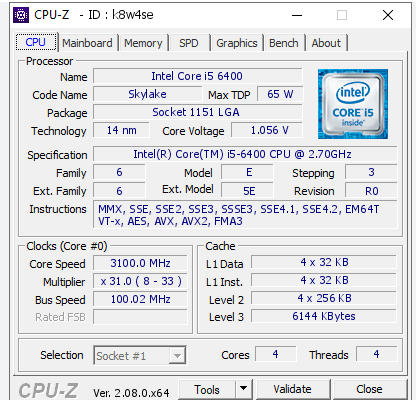The height and width of the screenshot is (400, 416).
Task: Click the Tools button
Action: pyautogui.click(x=207, y=389)
